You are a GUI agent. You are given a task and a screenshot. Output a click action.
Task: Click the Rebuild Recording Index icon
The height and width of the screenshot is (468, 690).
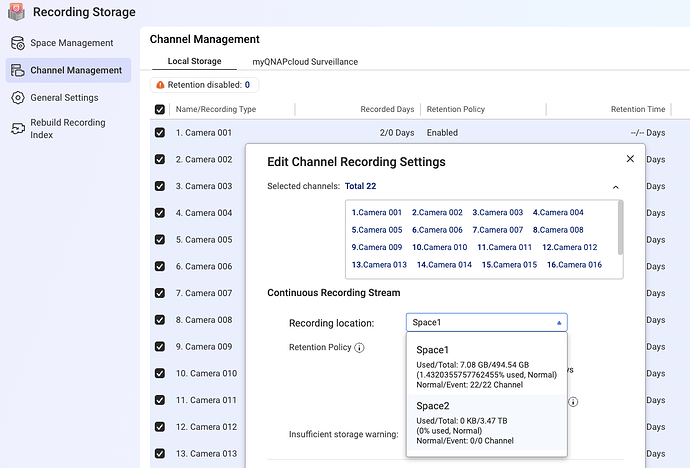tap(17, 128)
